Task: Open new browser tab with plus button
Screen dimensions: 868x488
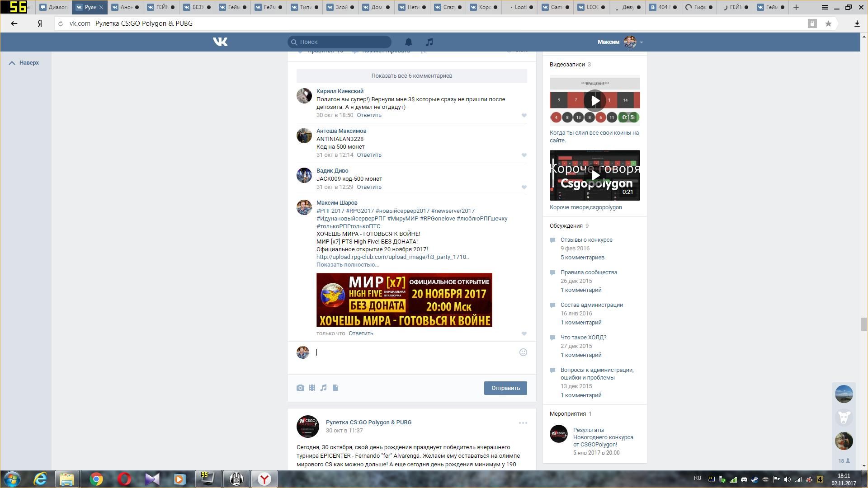Action: point(796,7)
